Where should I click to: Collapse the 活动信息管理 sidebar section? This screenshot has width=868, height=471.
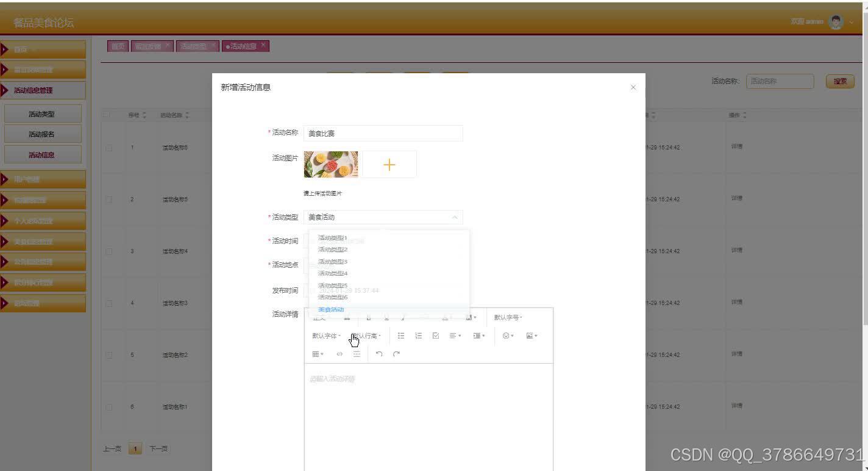[x=43, y=90]
